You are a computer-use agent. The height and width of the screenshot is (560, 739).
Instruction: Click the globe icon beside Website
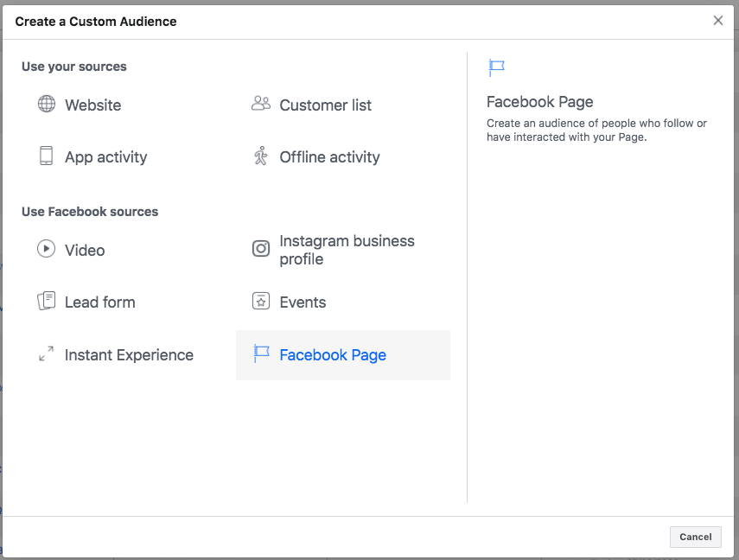coord(46,104)
